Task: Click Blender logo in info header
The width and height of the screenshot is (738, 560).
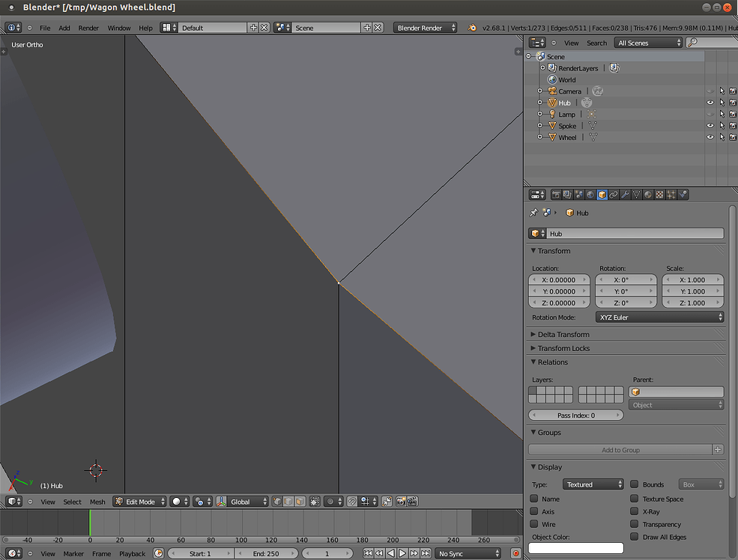Action: pyautogui.click(x=472, y=28)
